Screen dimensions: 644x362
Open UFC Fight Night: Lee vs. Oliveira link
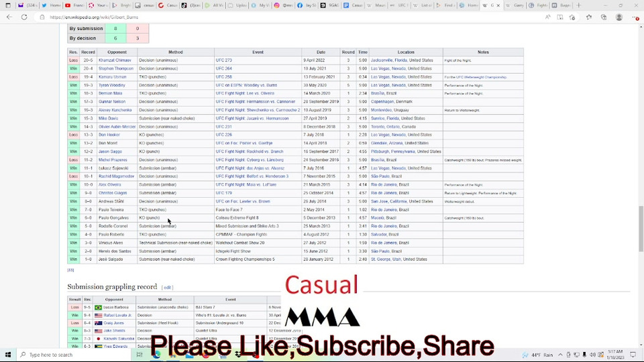click(x=245, y=93)
